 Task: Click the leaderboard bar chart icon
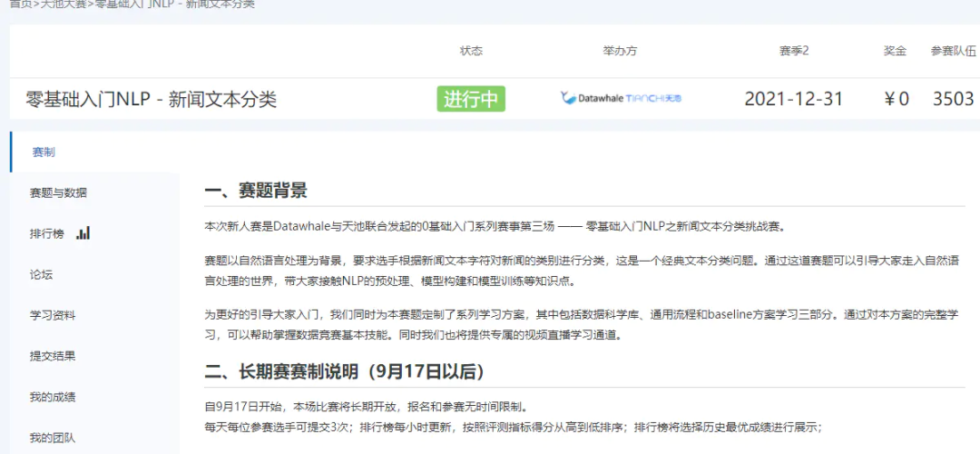pyautogui.click(x=83, y=233)
